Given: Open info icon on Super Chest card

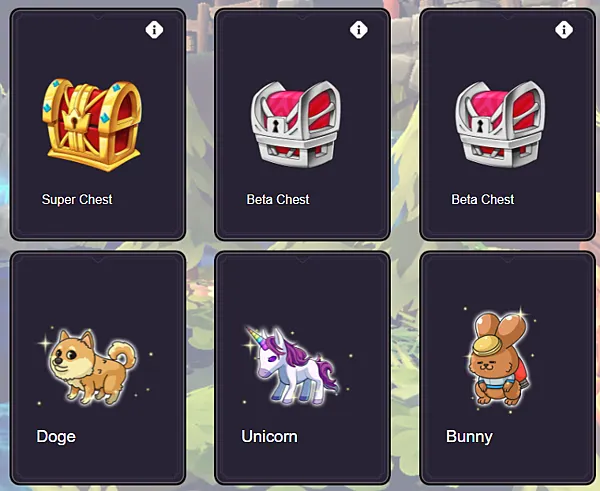Looking at the screenshot, I should tap(154, 29).
